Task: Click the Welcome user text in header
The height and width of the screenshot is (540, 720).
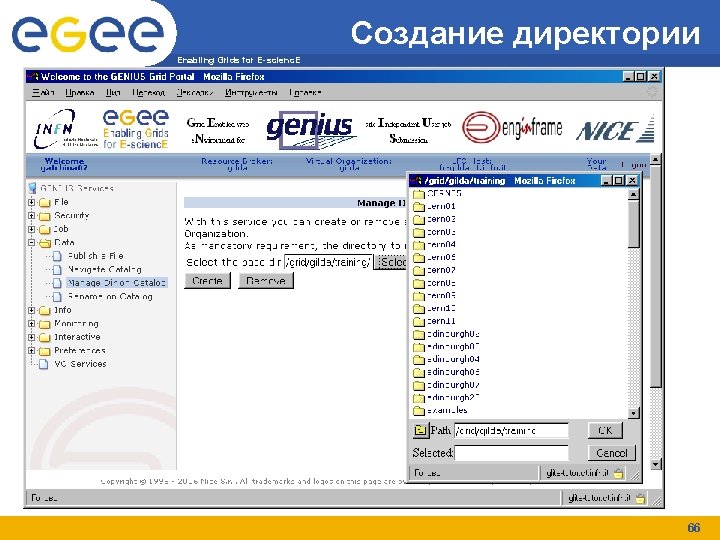Action: coord(64,164)
